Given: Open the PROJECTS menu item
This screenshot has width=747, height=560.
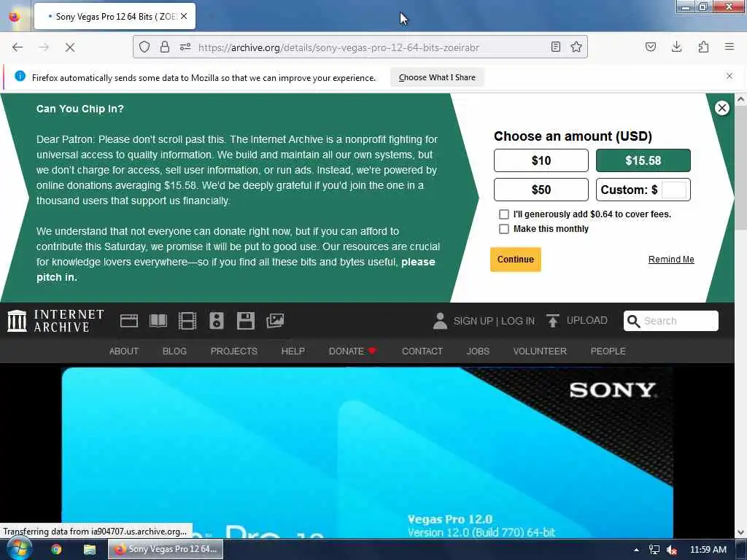Looking at the screenshot, I should point(234,351).
